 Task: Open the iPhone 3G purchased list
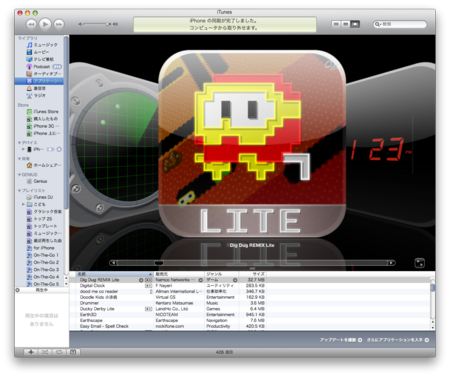pos(43,126)
